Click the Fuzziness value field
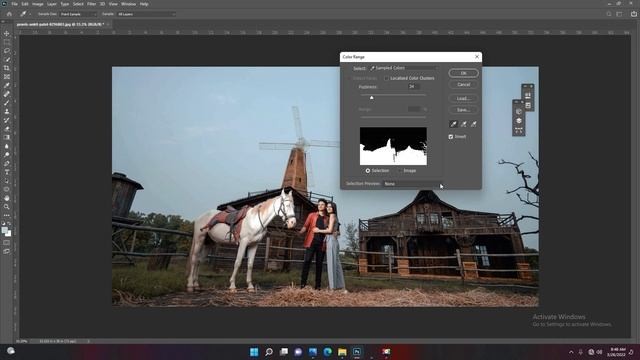The width and height of the screenshot is (640, 360). pos(413,87)
